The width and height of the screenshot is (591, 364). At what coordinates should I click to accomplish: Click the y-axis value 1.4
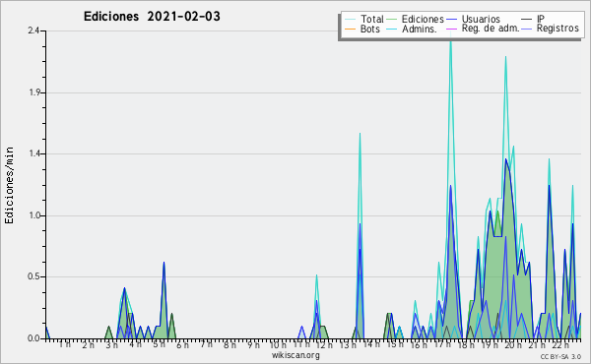click(x=34, y=153)
